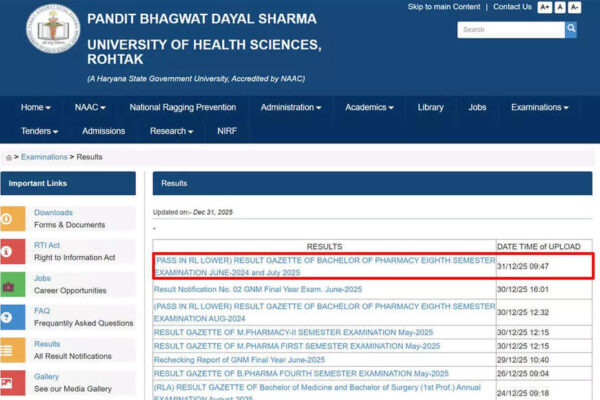Click the orange Results list icon
Screen dimensions: 600x400
point(13,350)
